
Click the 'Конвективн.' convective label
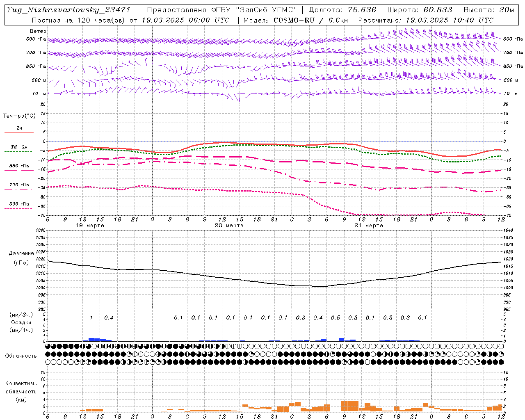click(x=21, y=383)
